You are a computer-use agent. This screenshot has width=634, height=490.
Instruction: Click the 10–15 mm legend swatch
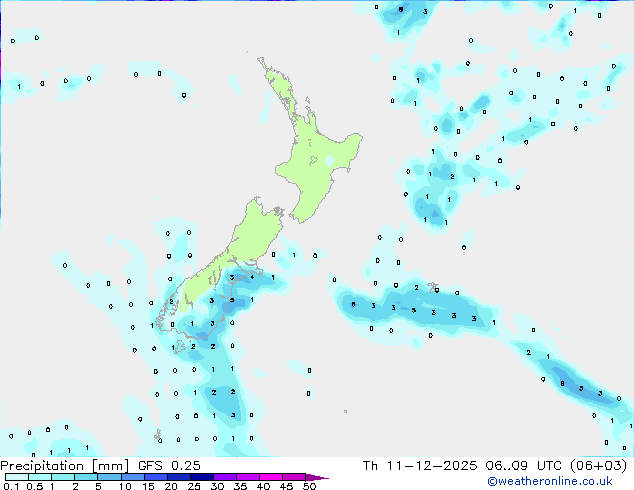click(133, 477)
